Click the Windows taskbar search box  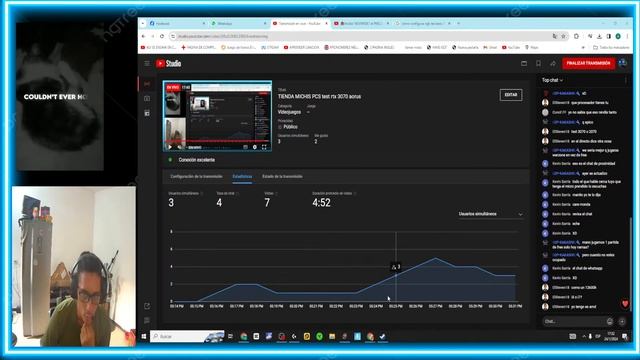coord(187,336)
